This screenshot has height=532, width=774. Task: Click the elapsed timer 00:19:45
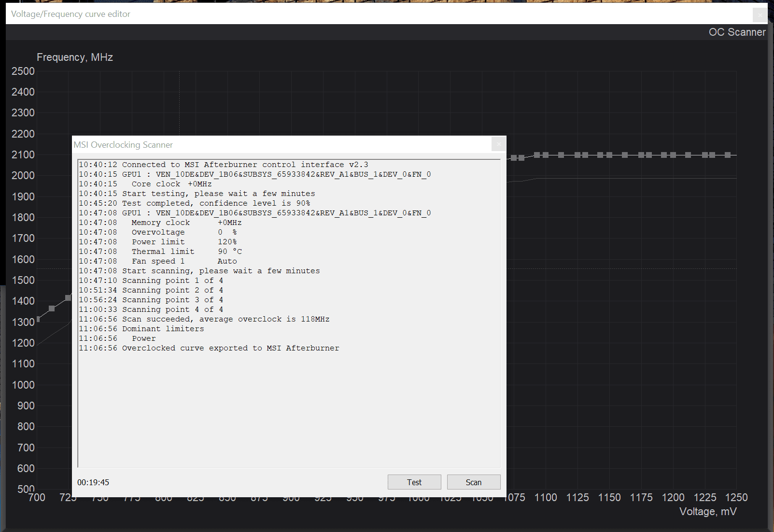pyautogui.click(x=93, y=482)
